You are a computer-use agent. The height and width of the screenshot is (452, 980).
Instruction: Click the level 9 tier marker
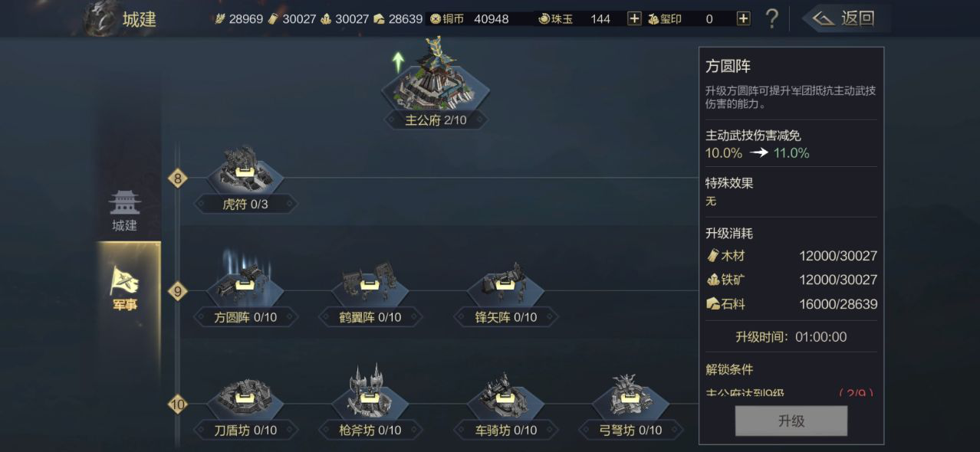click(178, 291)
